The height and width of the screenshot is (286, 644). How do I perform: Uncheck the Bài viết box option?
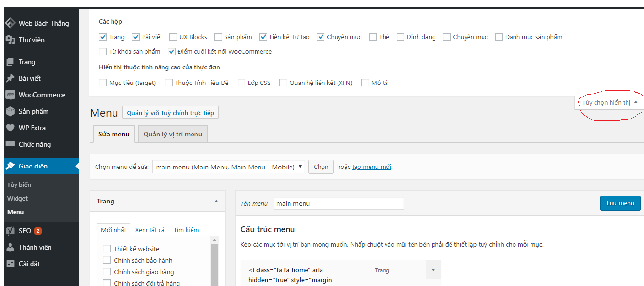point(136,37)
